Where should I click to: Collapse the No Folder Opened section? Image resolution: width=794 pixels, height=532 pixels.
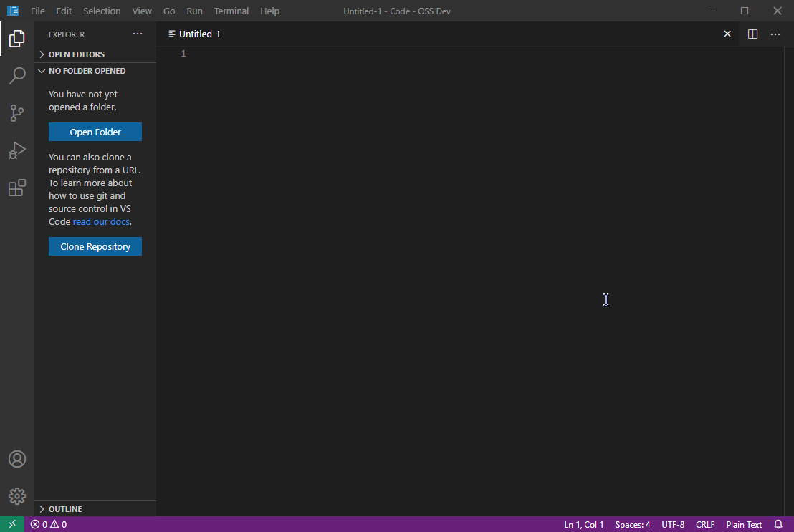(95, 71)
